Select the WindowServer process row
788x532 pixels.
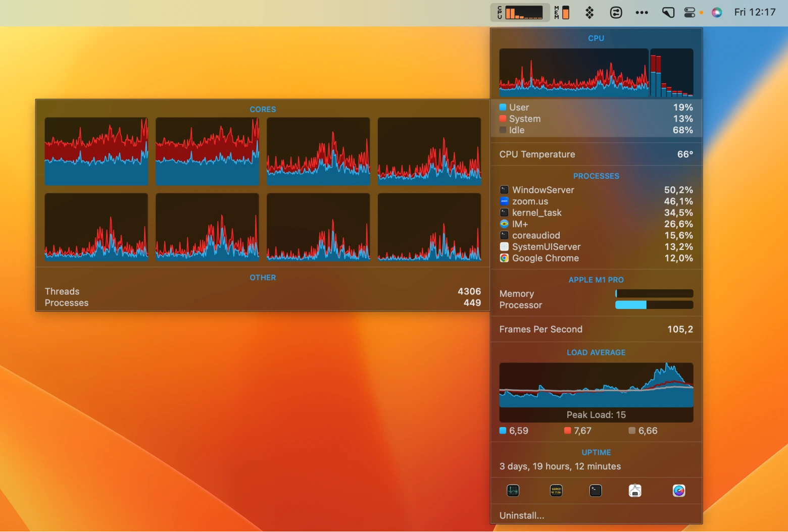click(x=596, y=190)
